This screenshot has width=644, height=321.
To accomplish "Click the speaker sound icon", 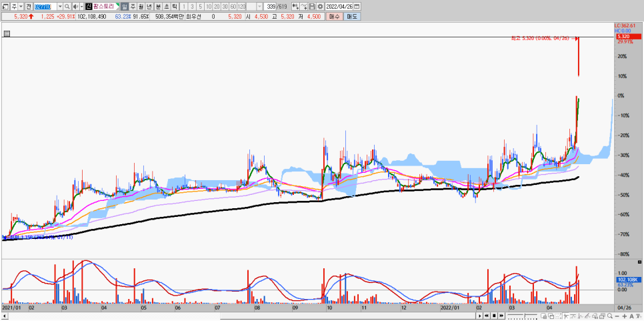I will point(76,7).
